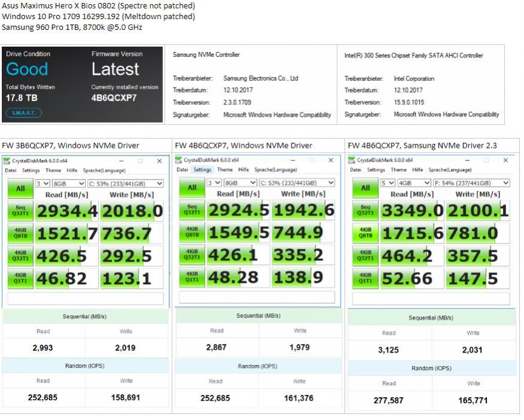Open Theme menu in middle CrystalDiskMark window
The height and width of the screenshot is (420, 524).
tap(225, 169)
